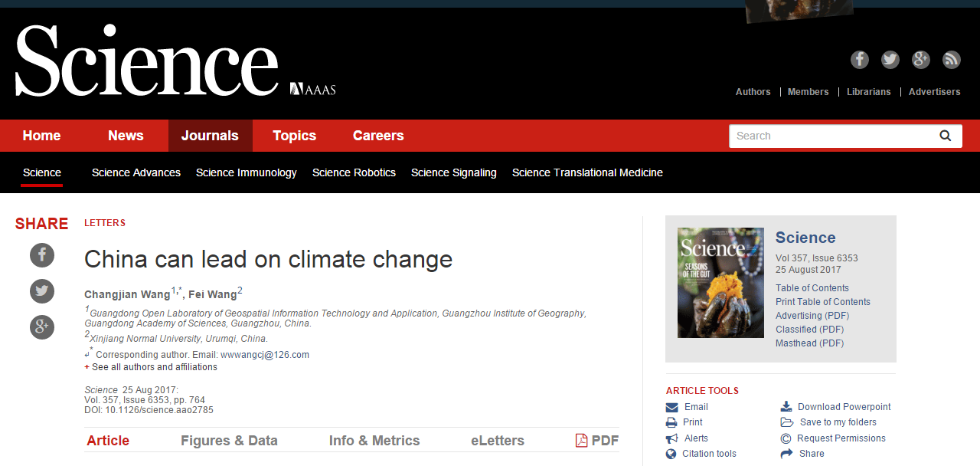The width and height of the screenshot is (980, 466).
Task: Open the Table of Contents link
Action: 812,288
